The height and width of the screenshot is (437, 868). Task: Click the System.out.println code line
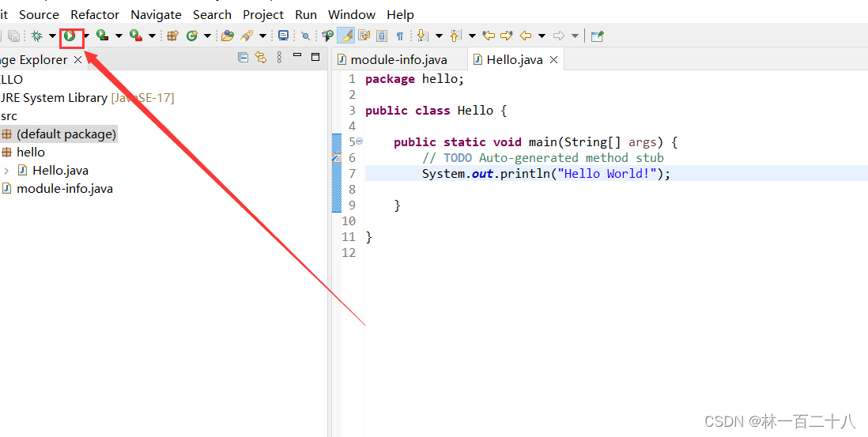click(x=545, y=174)
